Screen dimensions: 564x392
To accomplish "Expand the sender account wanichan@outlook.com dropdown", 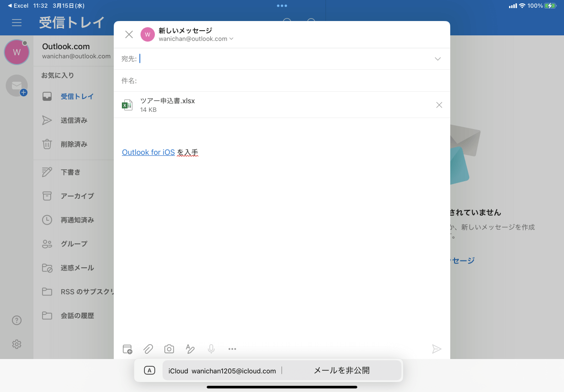I will tap(196, 39).
